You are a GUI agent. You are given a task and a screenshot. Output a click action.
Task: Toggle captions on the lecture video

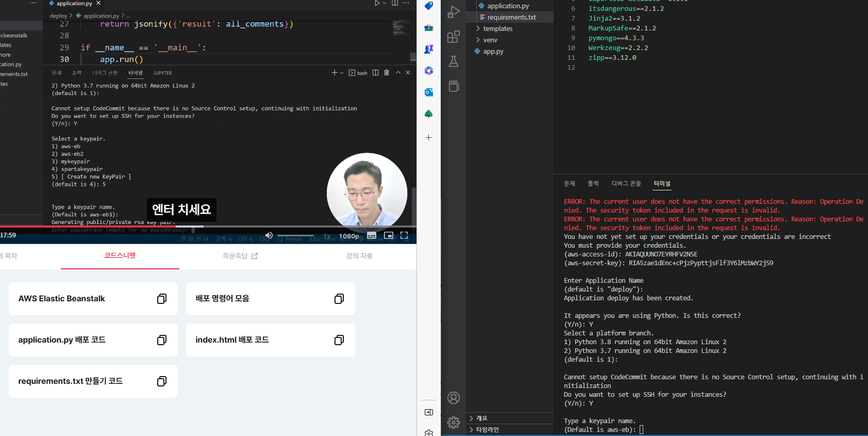[x=372, y=236]
